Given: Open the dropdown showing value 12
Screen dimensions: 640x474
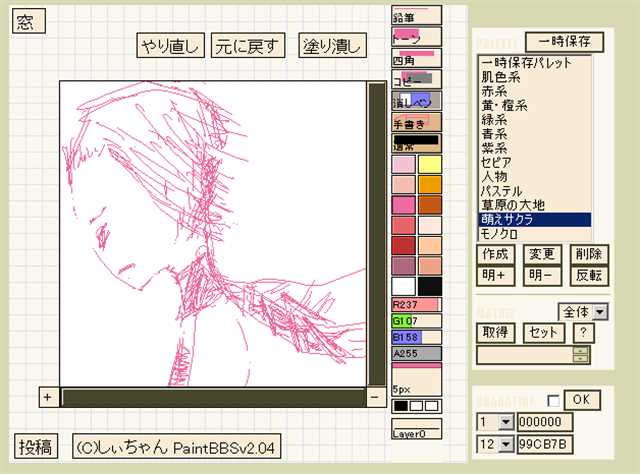Looking at the screenshot, I should [494, 443].
